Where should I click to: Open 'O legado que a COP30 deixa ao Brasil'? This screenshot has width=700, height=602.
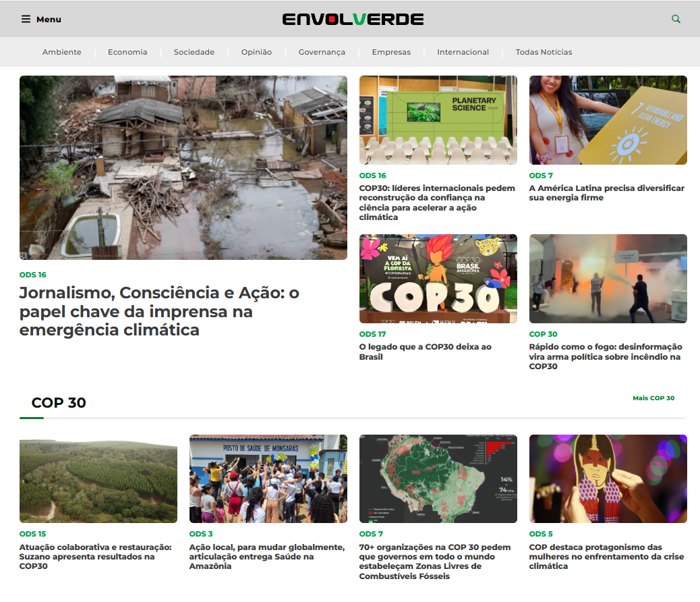pyautogui.click(x=426, y=352)
